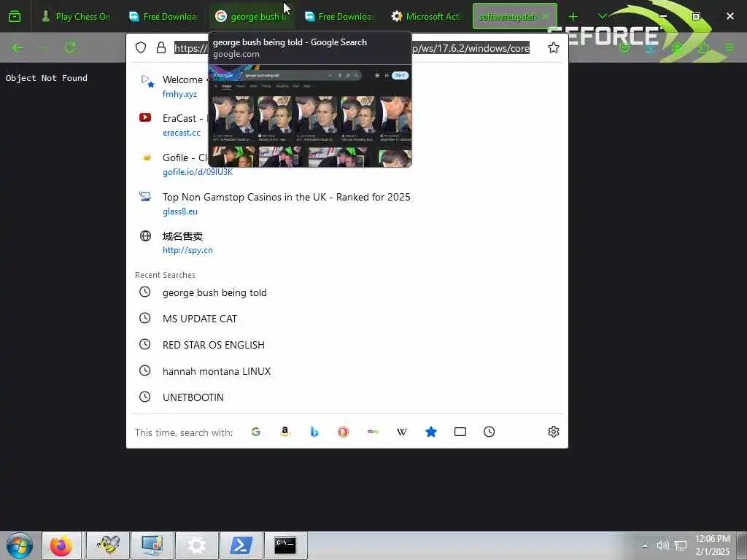Search this time with Wikipedia
The height and width of the screenshot is (560, 747).
(402, 432)
